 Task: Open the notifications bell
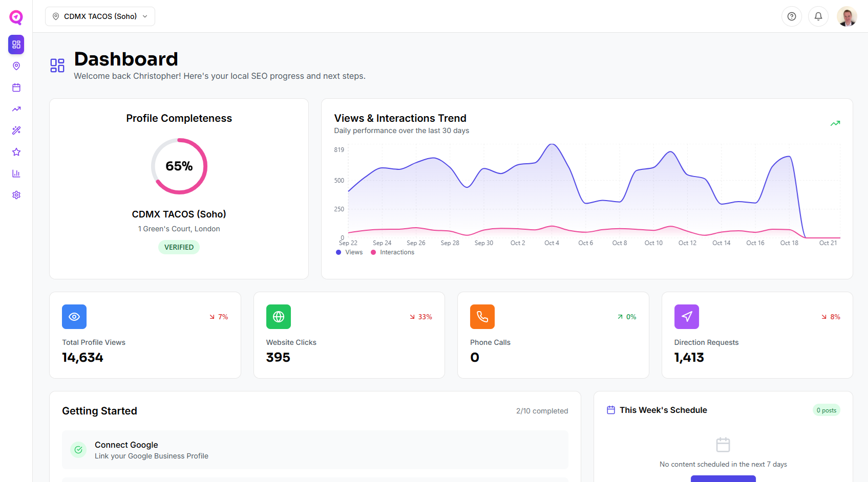pyautogui.click(x=818, y=16)
